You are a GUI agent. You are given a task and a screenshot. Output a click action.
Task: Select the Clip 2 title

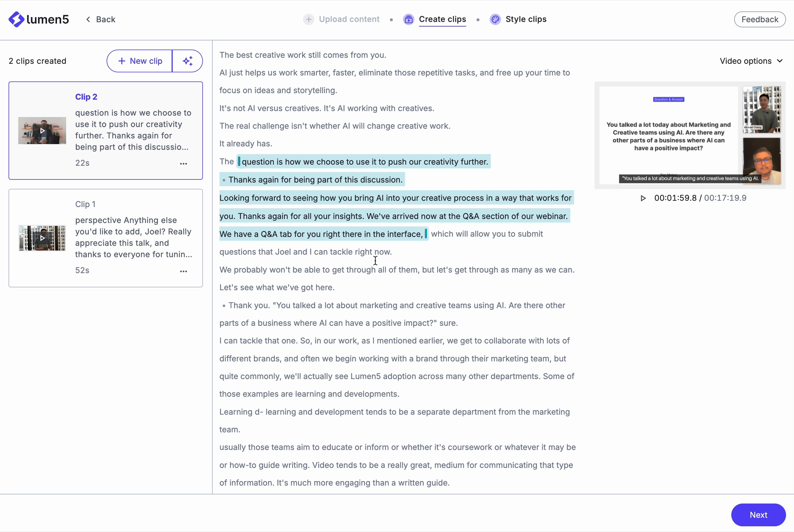tap(86, 97)
